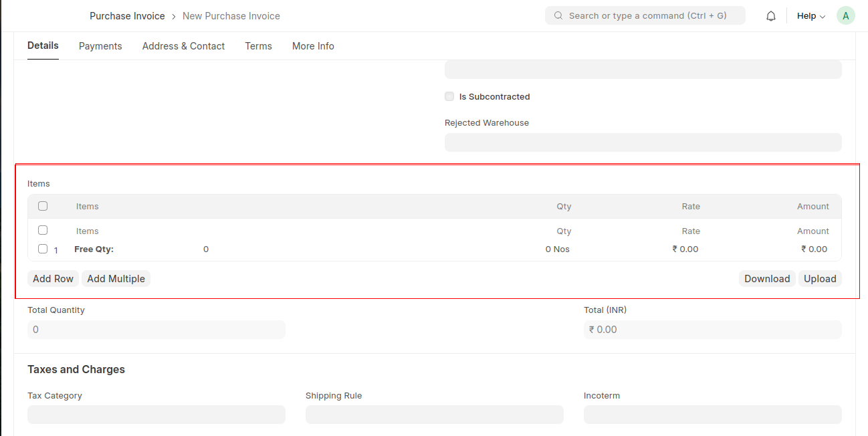868x436 pixels.
Task: Tick the Is Subcontracted checkbox
Action: (449, 96)
